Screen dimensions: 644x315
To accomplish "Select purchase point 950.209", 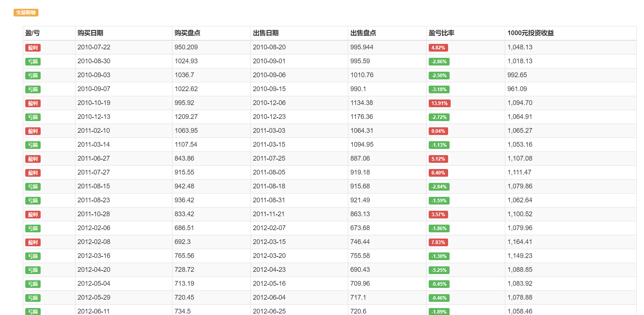I will [186, 47].
